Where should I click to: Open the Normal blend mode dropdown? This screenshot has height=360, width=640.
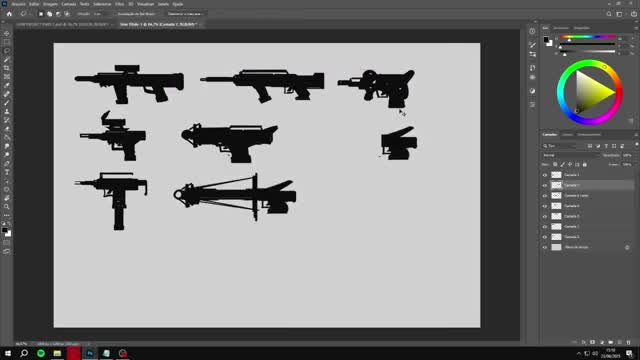[571, 156]
